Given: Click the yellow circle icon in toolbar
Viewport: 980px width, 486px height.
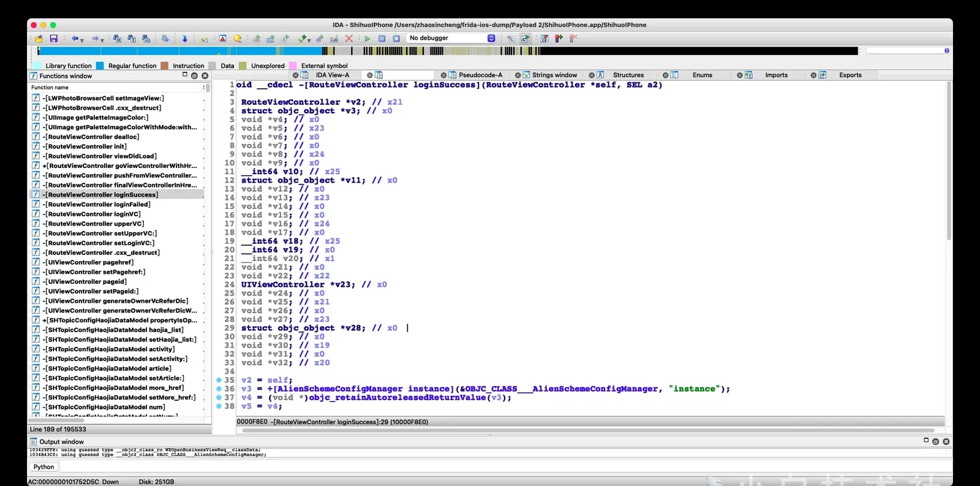Looking at the screenshot, I should [x=237, y=38].
